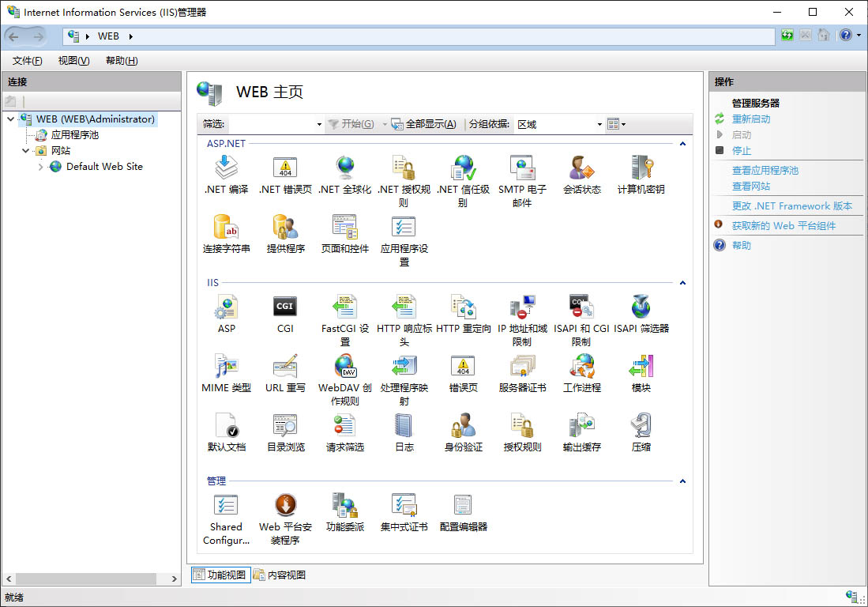868x607 pixels.
Task: Click 重新启动 server action
Action: click(751, 119)
